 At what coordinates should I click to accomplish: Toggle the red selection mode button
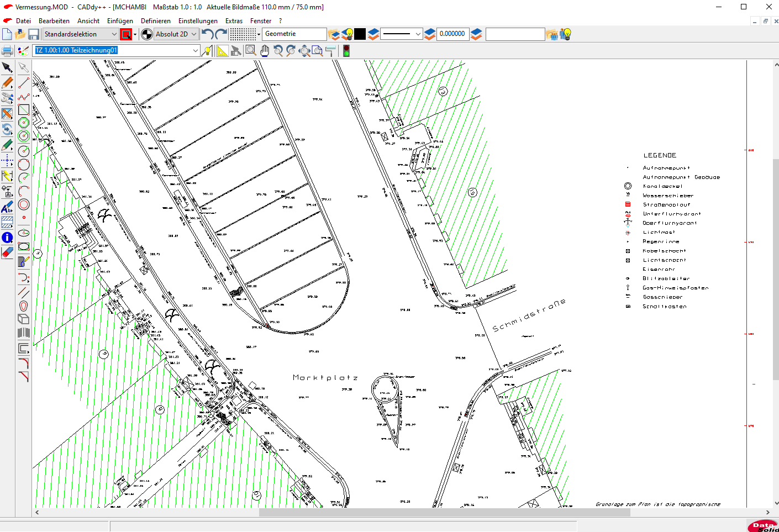(x=126, y=34)
